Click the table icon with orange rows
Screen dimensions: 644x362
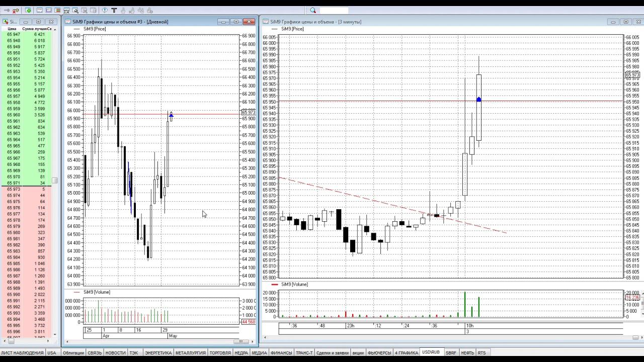pyautogui.click(x=58, y=10)
